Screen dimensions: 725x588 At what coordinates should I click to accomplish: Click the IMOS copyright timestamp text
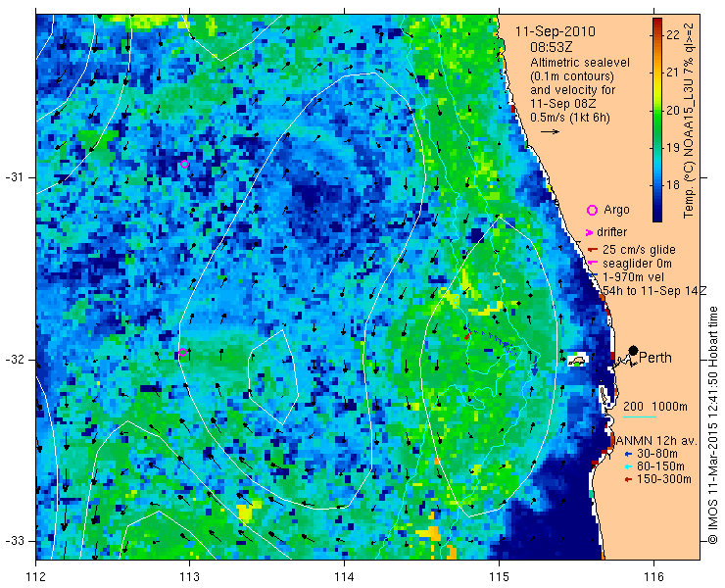(712, 424)
